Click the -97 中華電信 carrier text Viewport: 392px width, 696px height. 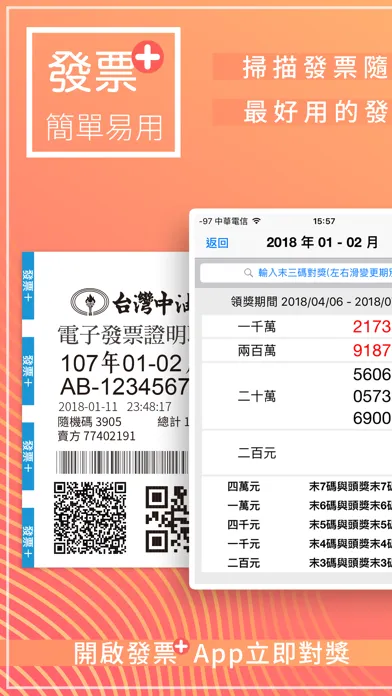[x=224, y=221]
